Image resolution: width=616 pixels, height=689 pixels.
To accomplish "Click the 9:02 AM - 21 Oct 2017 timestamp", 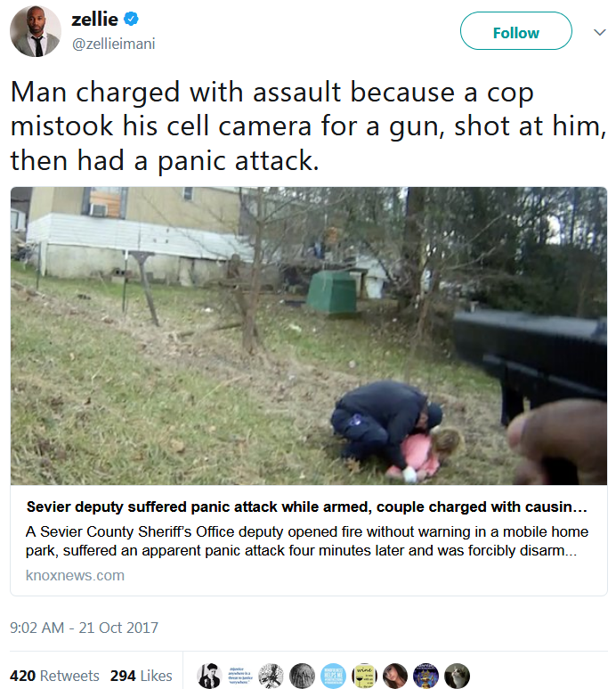I will tap(84, 628).
